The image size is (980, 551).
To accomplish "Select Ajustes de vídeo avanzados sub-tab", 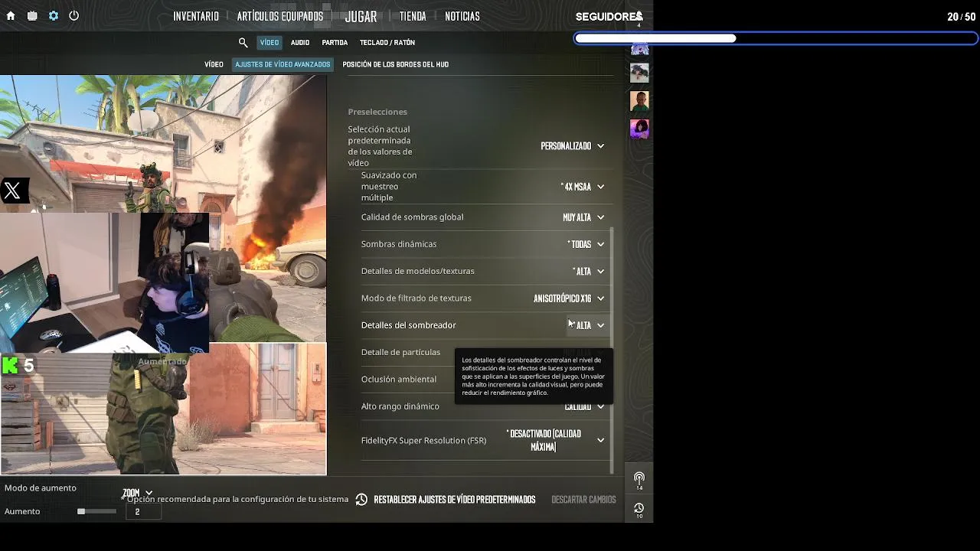I will (x=283, y=64).
